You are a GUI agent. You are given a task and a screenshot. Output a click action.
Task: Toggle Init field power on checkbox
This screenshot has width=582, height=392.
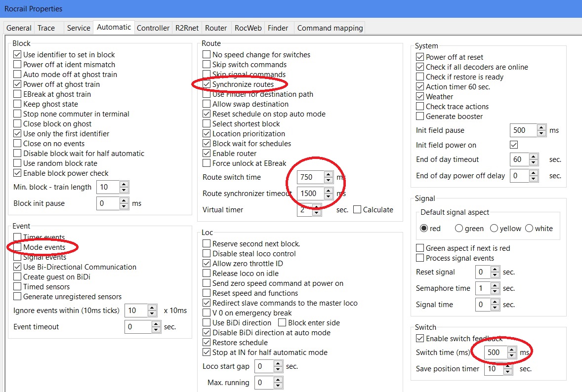click(514, 145)
